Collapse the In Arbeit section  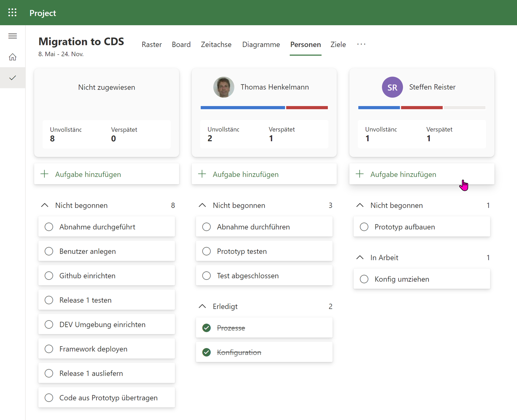point(360,258)
